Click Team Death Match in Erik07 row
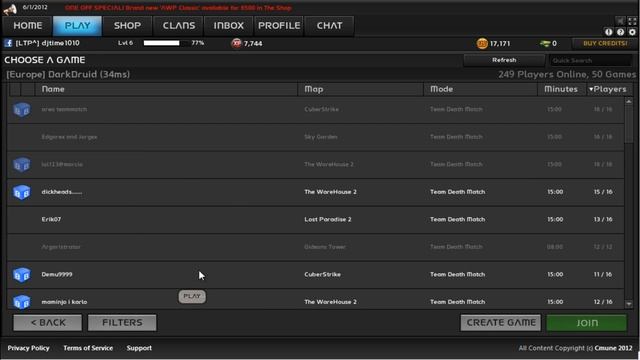The width and height of the screenshot is (640, 360). coord(458,219)
